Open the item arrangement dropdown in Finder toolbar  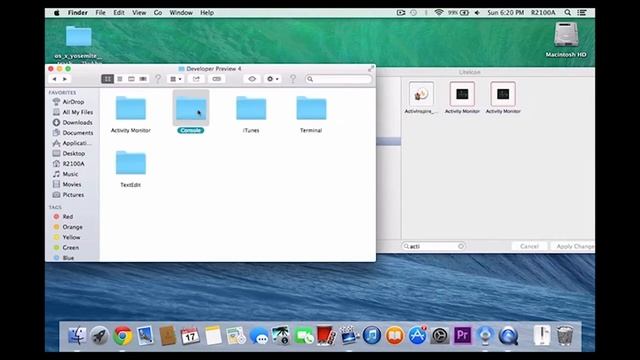tap(176, 79)
